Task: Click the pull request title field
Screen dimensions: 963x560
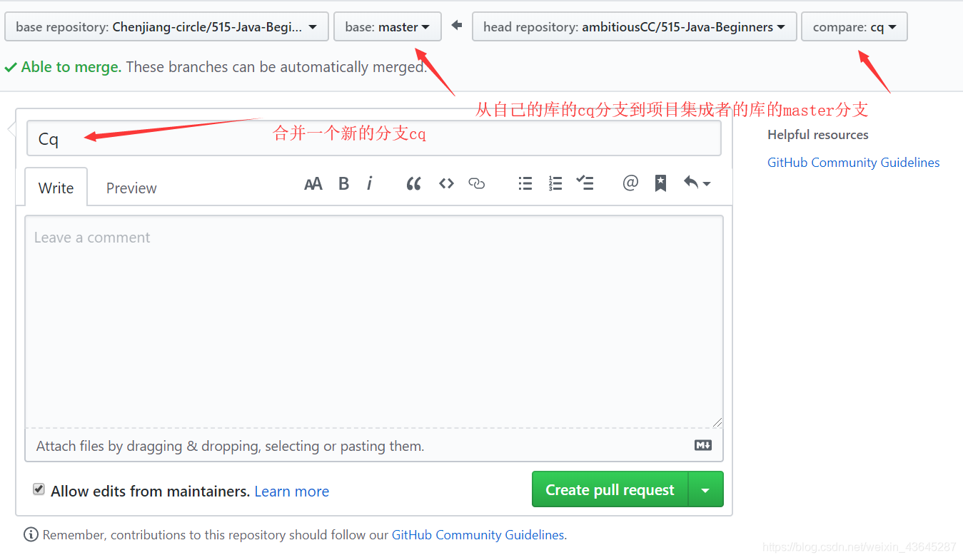Action: coord(374,138)
